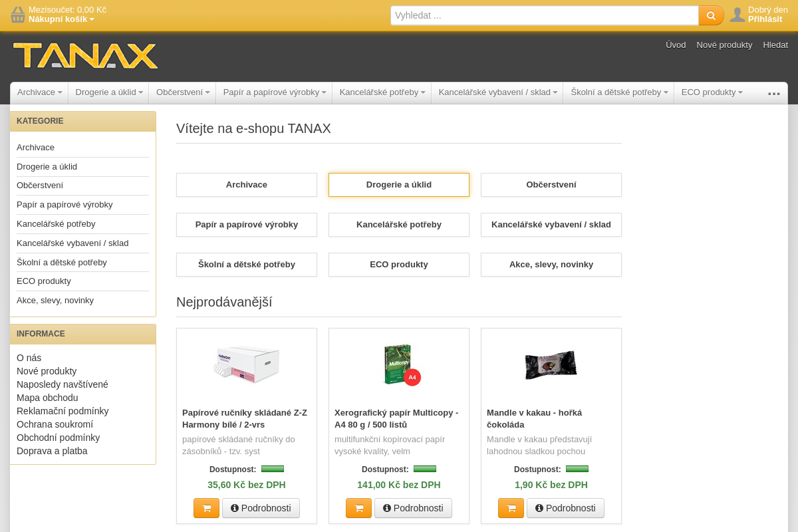Click the Vyhledat search field

coord(545,15)
